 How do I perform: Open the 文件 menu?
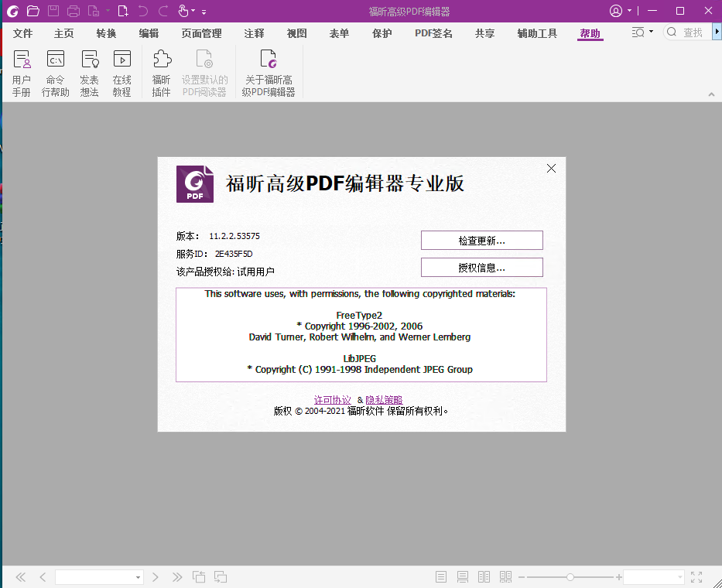click(23, 33)
